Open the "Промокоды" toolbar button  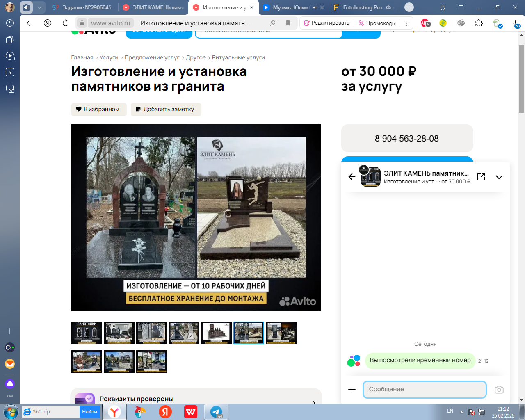377,23
